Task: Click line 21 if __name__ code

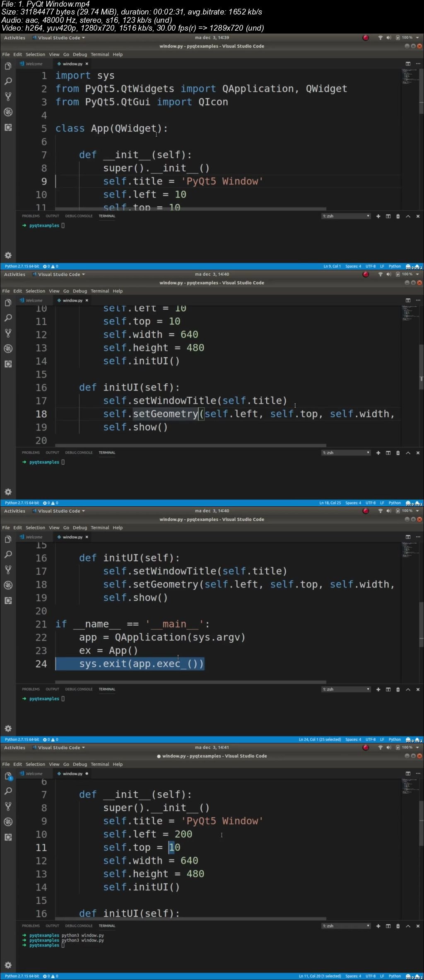Action: pyautogui.click(x=132, y=624)
